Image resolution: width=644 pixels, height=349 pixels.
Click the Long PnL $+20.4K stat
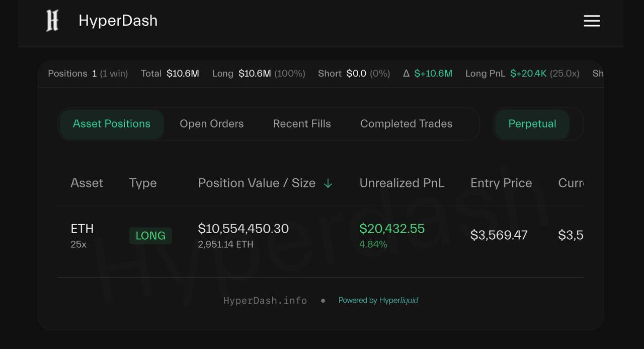(x=522, y=74)
